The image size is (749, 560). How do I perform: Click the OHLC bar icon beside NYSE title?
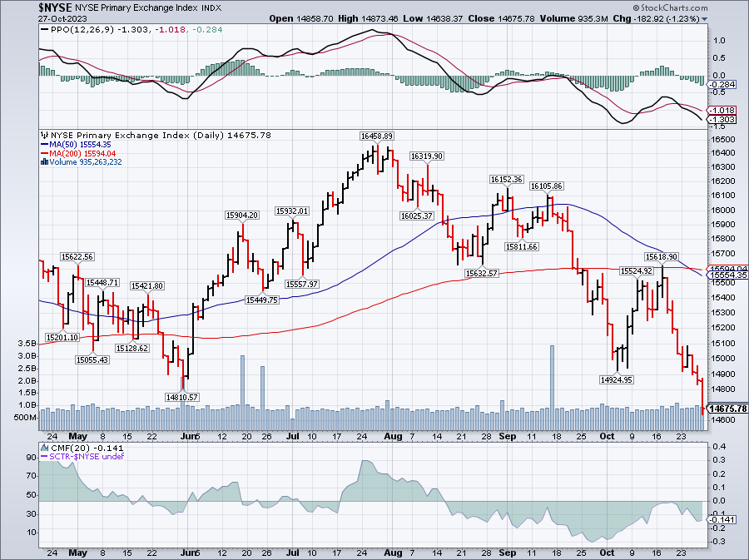45,136
